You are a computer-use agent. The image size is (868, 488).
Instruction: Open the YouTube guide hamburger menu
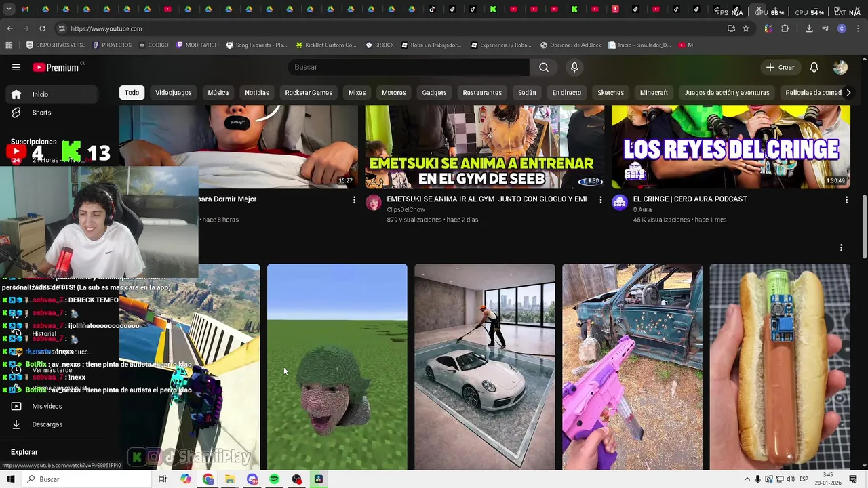coord(16,67)
